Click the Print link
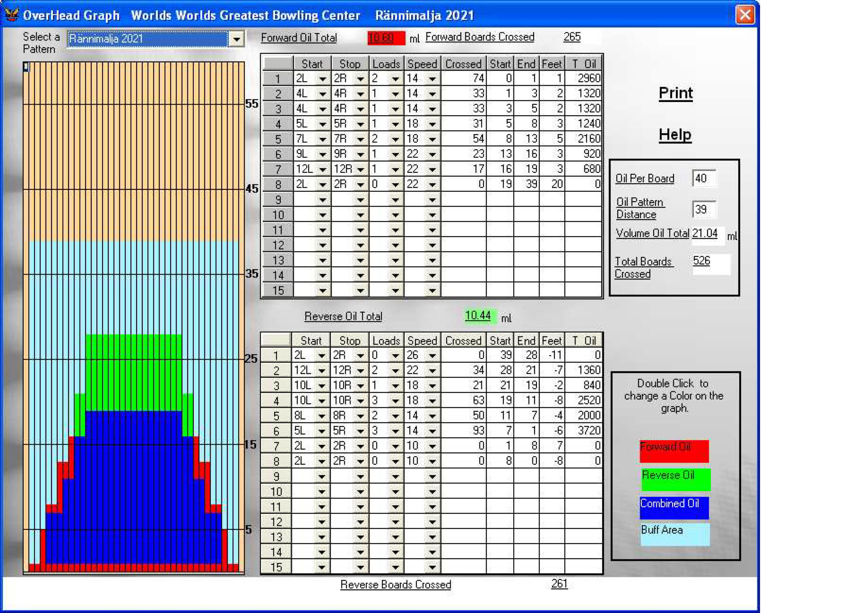This screenshot has width=868, height=613. coord(675,93)
